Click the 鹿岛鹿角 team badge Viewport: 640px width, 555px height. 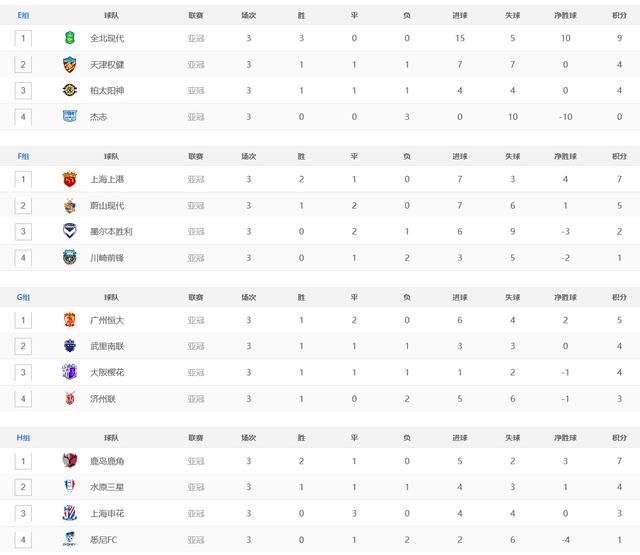coord(69,461)
